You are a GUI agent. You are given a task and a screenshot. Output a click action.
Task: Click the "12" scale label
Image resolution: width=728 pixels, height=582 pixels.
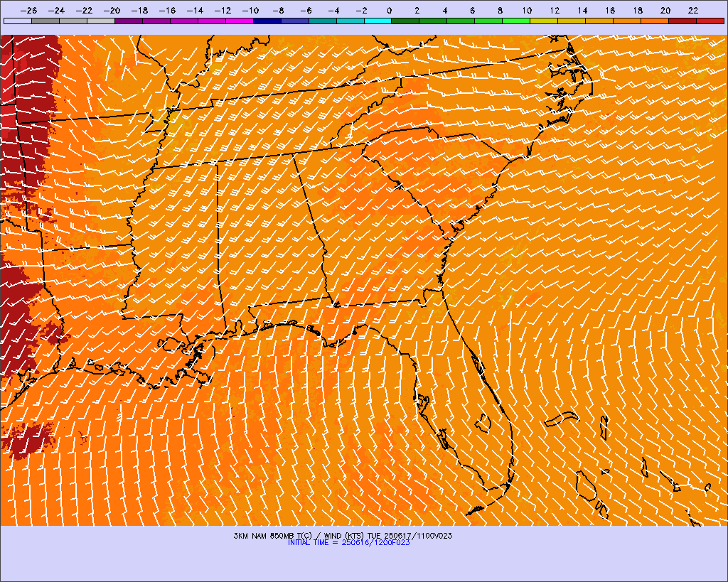click(x=555, y=10)
